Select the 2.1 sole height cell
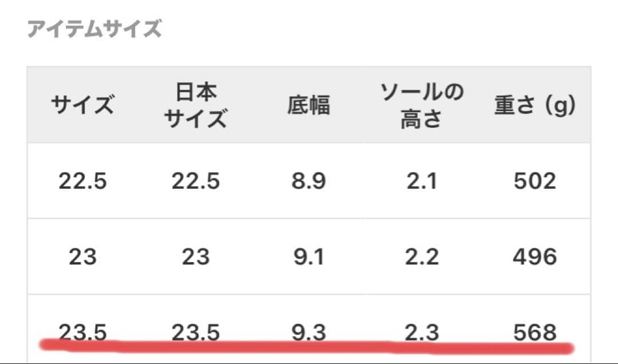The width and height of the screenshot is (618, 364). tap(422, 181)
